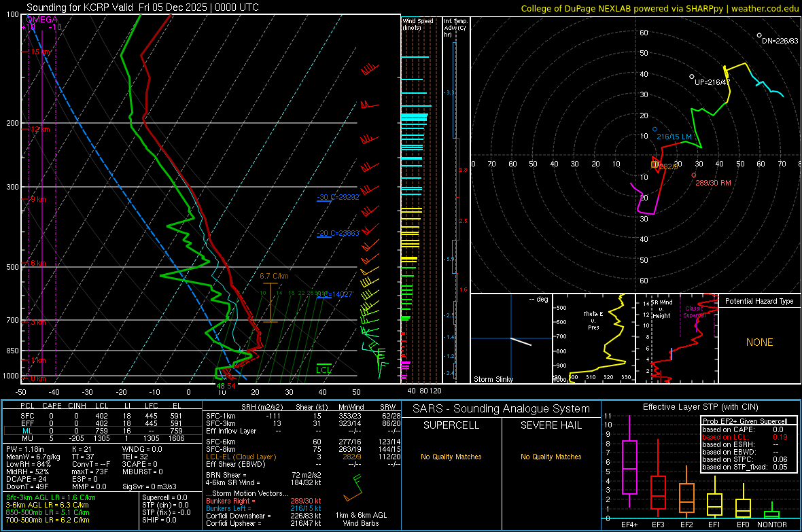Click the '-20 C=23863'' height label
The image size is (802, 532).
338,233
